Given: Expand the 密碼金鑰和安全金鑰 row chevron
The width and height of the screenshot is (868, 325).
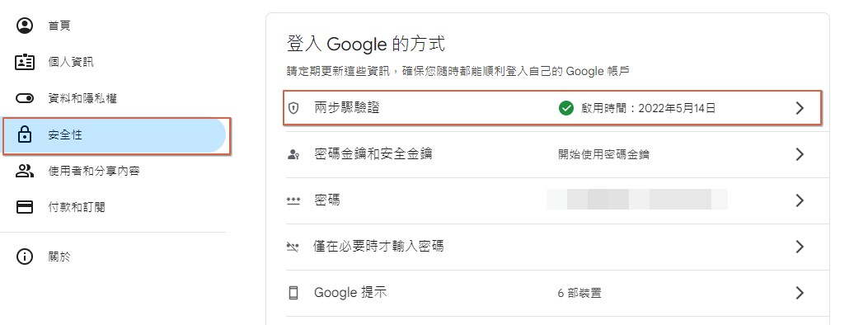Looking at the screenshot, I should [800, 154].
